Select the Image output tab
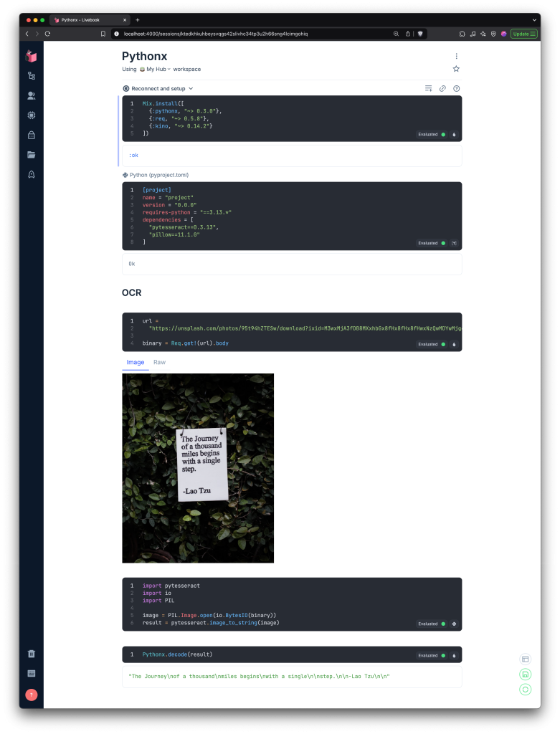The height and width of the screenshot is (734, 560). pos(136,362)
